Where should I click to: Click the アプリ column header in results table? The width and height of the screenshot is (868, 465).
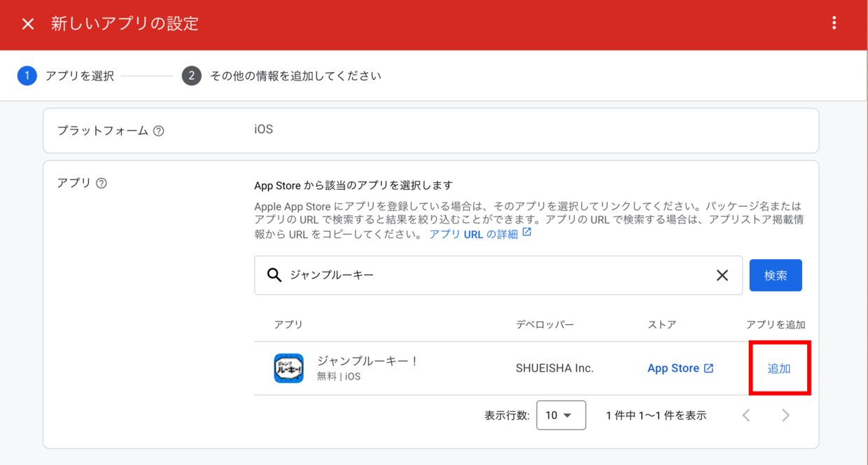[x=288, y=325]
